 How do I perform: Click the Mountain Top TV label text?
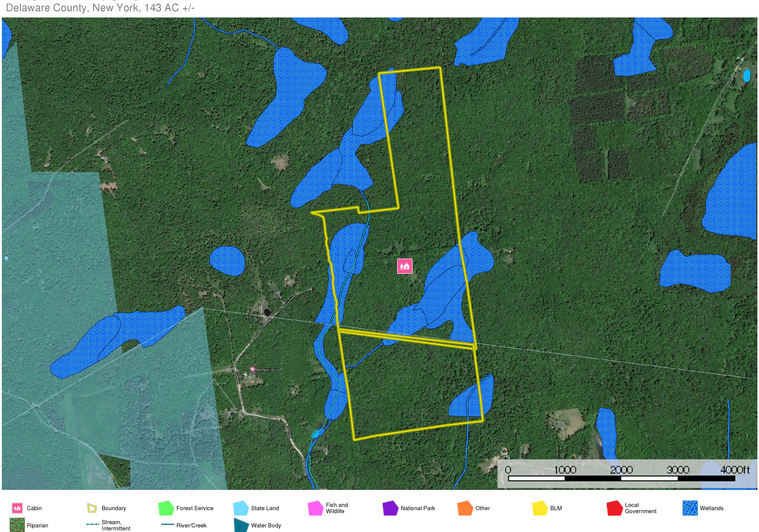tap(267, 370)
